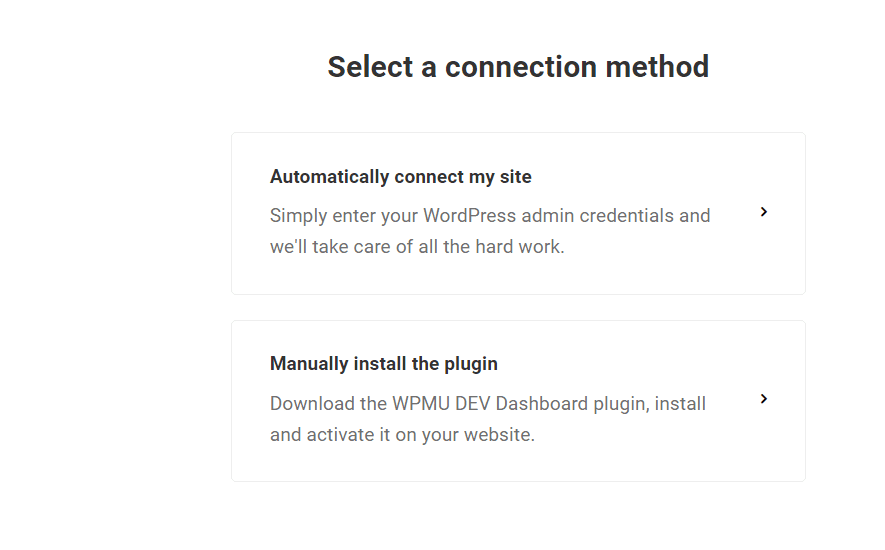Image resolution: width=885 pixels, height=550 pixels.
Task: Expand manual plugin install using right arrow
Action: pyautogui.click(x=764, y=399)
